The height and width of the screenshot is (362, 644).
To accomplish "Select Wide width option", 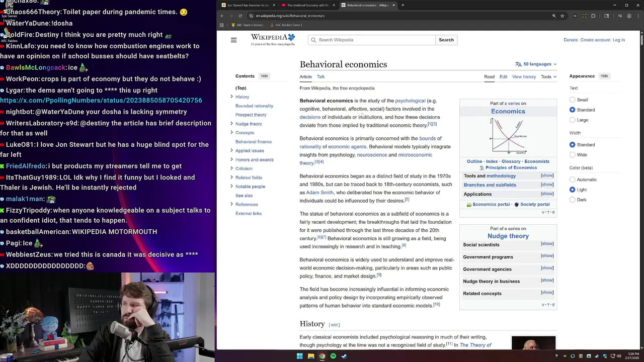I will tap(572, 155).
